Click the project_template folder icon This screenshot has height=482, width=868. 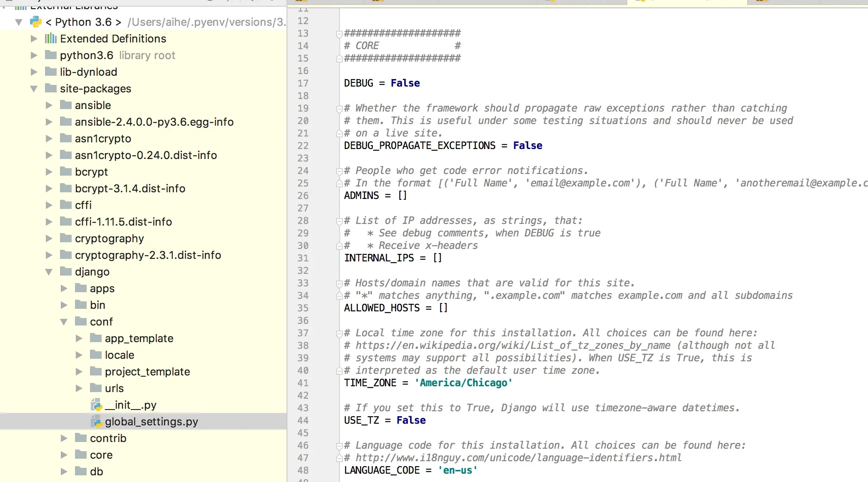coord(96,371)
